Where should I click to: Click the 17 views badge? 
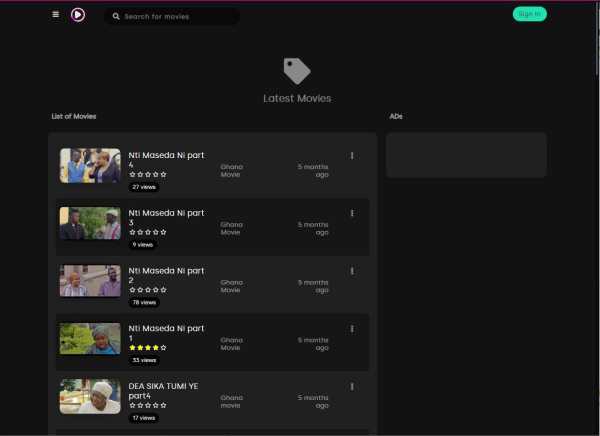[x=144, y=418]
